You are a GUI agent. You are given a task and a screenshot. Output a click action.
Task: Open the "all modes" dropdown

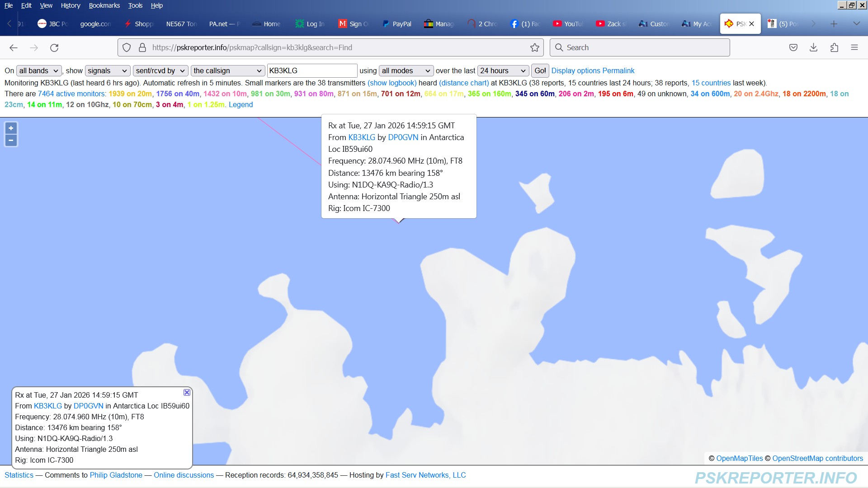(406, 70)
